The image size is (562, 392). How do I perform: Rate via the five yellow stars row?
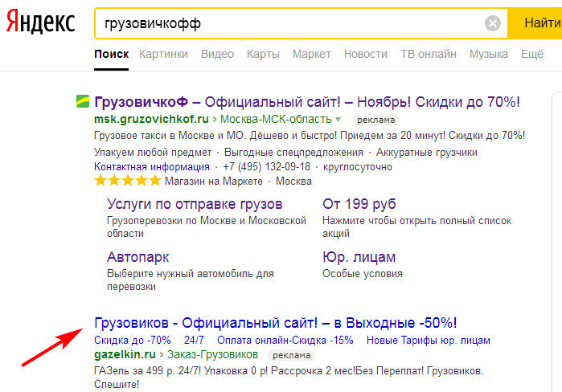128,181
